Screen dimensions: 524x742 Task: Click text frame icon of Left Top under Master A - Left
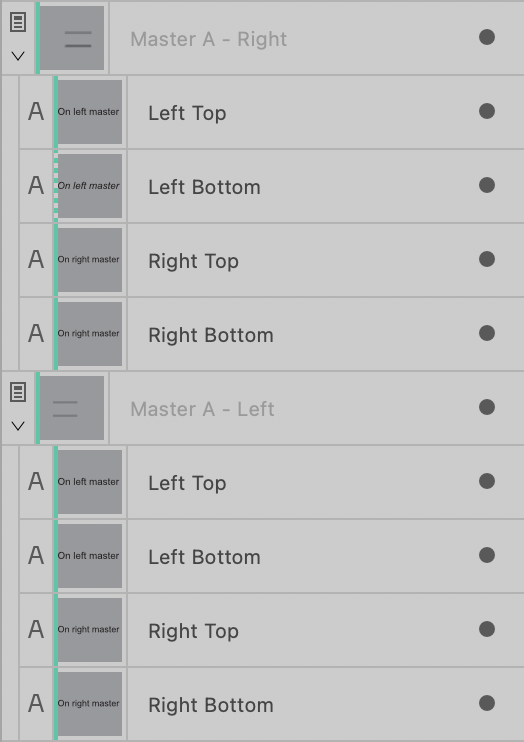coord(36,482)
